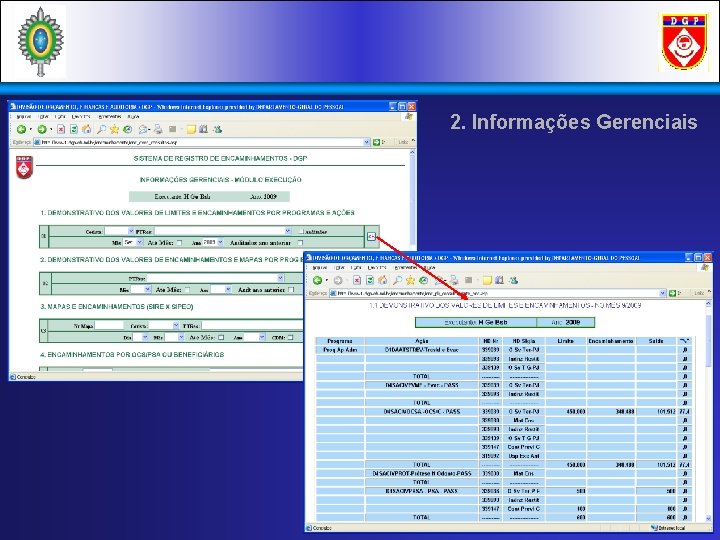
Task: Open Mês dropdown in section 1
Action: click(140, 242)
